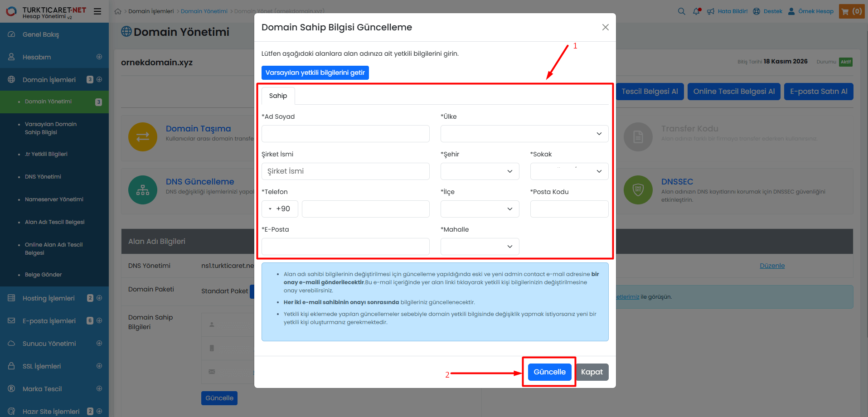Viewport: 868px width, 417px height.
Task: Click the Destek support icon link
Action: [x=767, y=11]
